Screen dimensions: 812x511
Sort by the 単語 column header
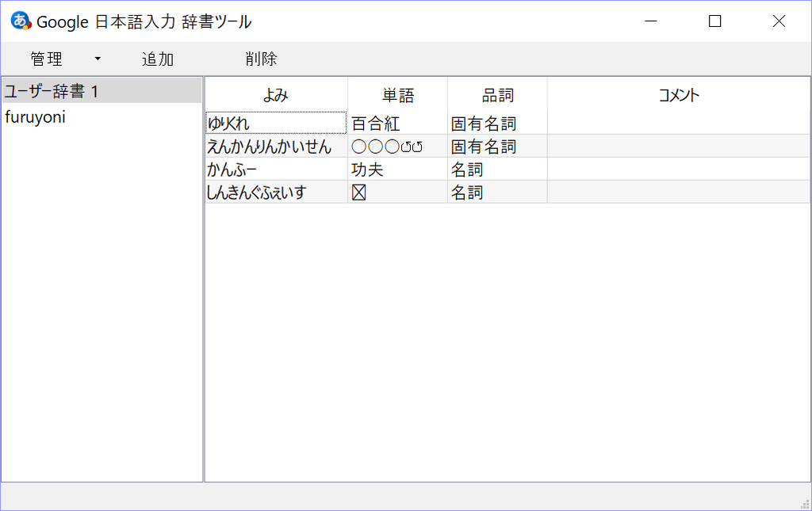(x=398, y=94)
